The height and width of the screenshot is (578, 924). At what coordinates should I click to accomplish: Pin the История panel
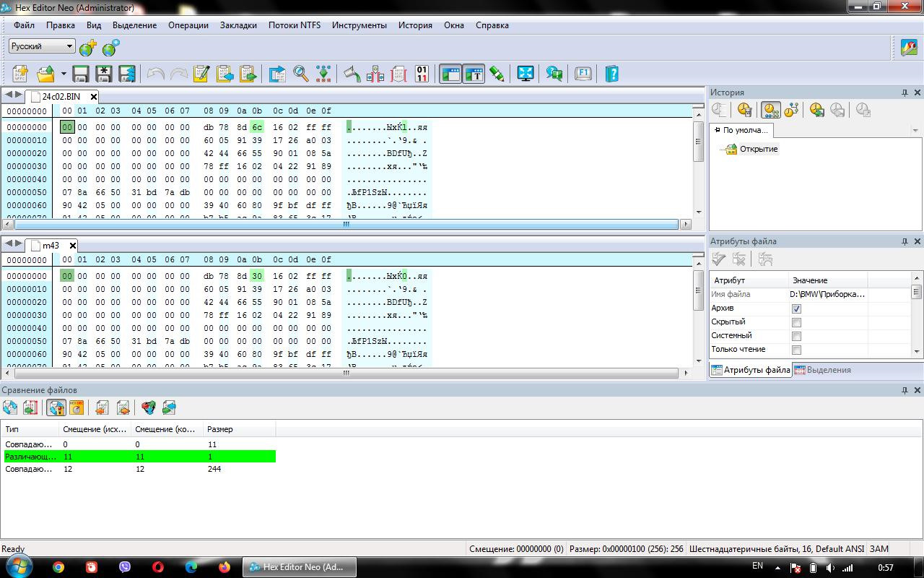tap(905, 92)
